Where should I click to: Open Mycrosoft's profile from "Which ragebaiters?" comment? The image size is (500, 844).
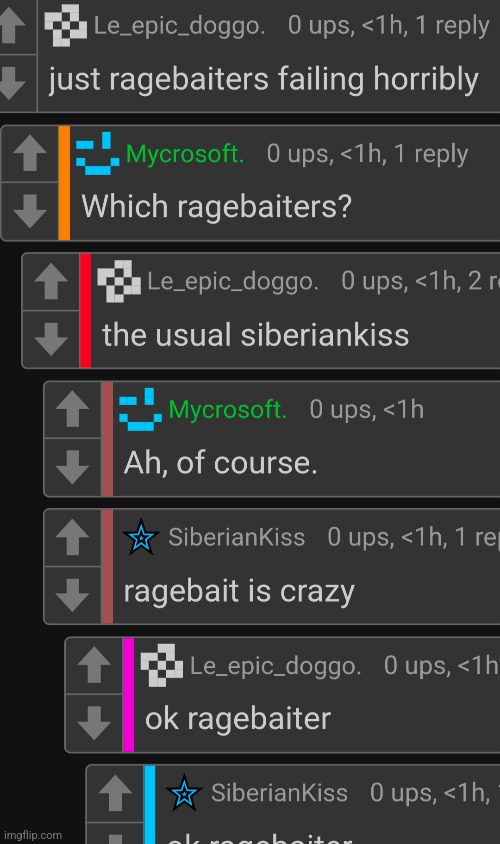(185, 154)
